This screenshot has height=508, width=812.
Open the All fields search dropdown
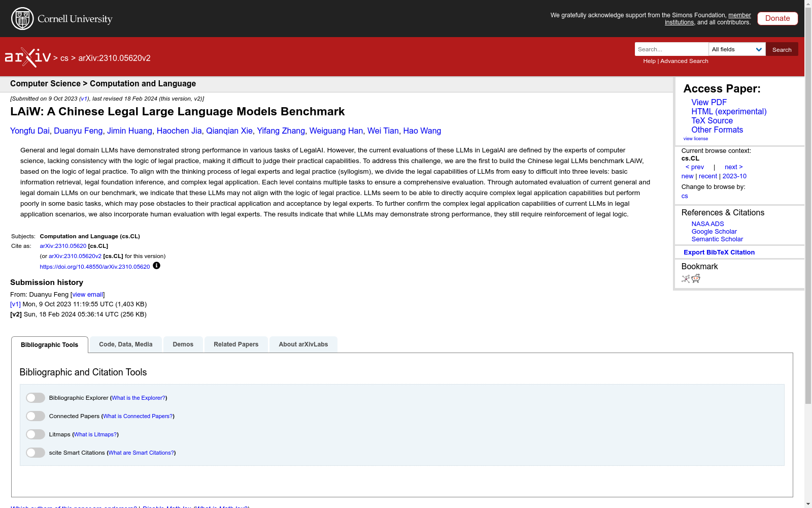click(737, 49)
